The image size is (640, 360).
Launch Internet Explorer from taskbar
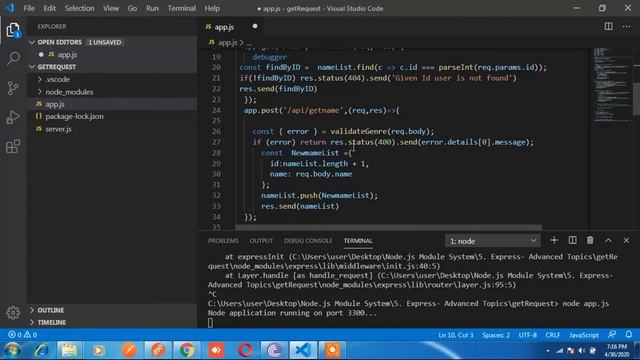42,350
